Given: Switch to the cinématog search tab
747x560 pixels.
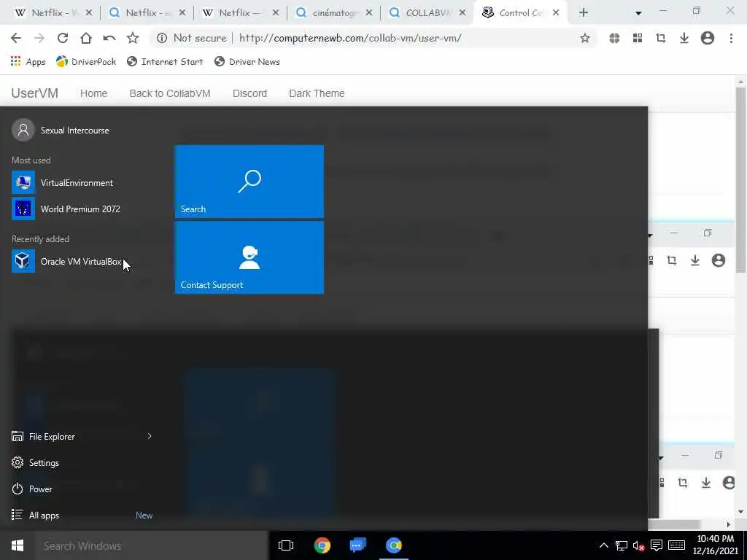Looking at the screenshot, I should [x=334, y=13].
